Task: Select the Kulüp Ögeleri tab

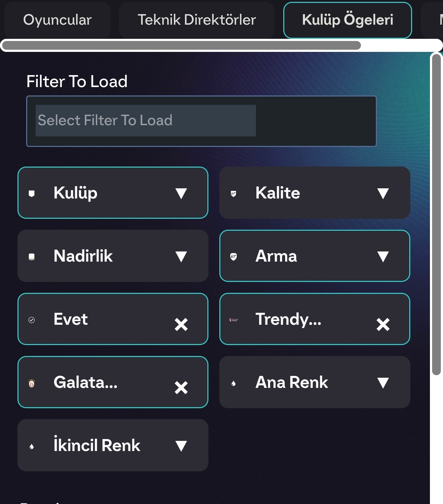Action: [348, 20]
